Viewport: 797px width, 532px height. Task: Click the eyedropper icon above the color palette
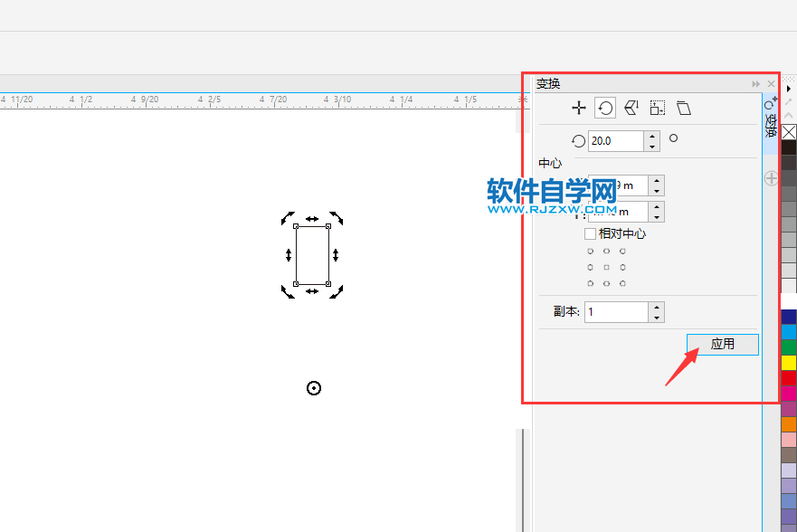click(788, 102)
